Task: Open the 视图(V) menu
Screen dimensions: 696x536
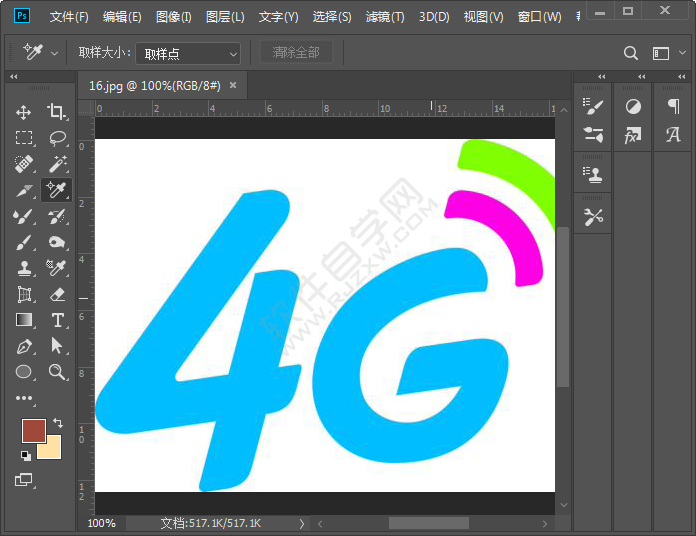Action: tap(483, 17)
